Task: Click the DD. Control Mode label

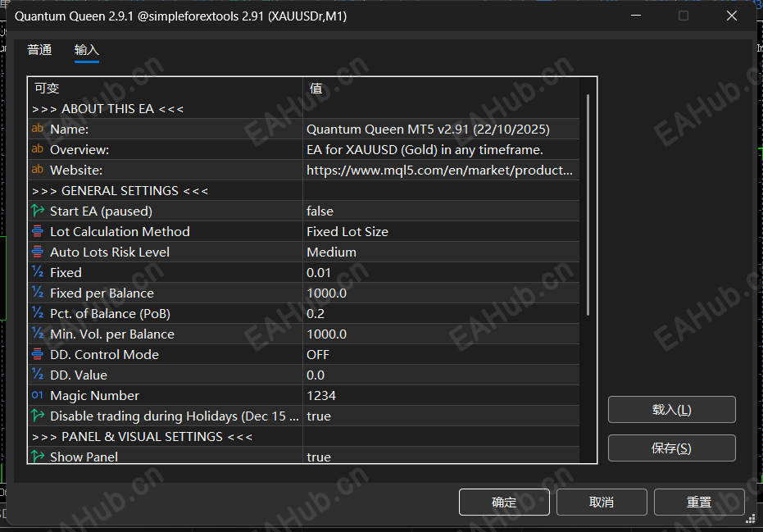Action: tap(105, 354)
